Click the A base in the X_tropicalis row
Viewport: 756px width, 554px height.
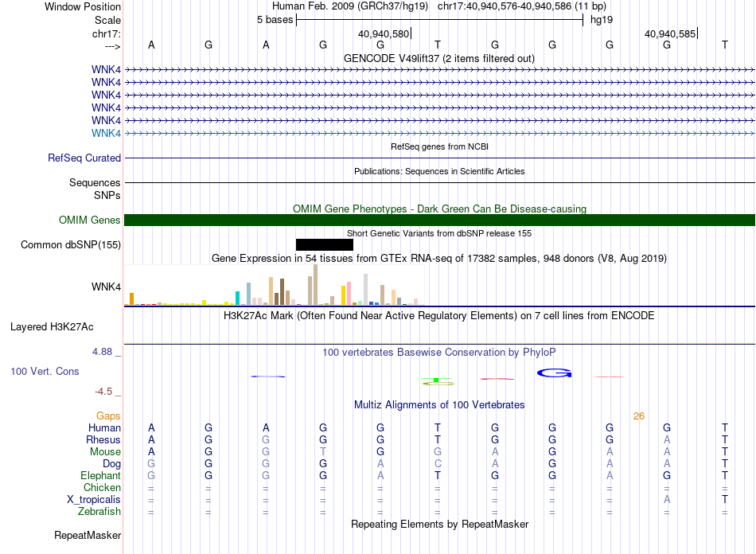click(667, 500)
